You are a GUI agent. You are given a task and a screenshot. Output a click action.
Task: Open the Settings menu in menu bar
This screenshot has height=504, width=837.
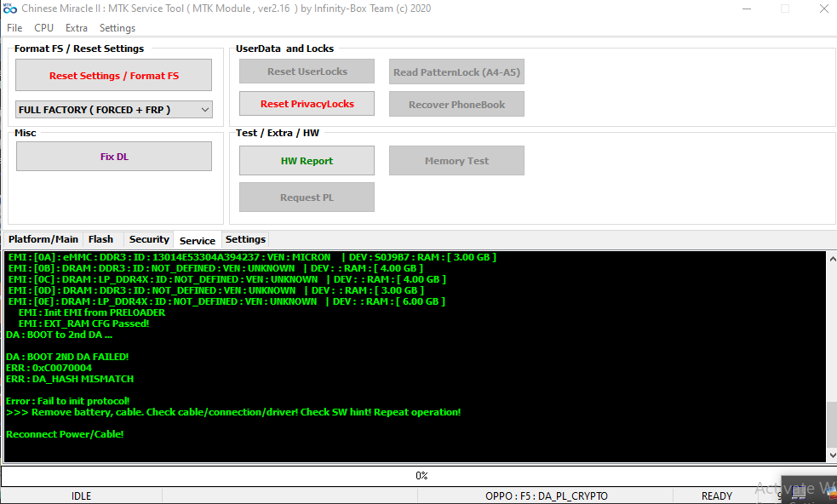click(x=118, y=28)
